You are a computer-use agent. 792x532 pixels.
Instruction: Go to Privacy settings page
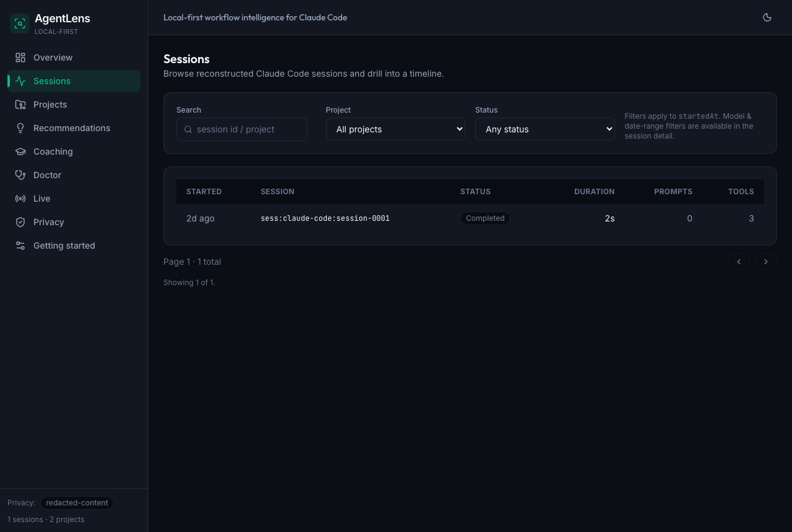point(74,222)
